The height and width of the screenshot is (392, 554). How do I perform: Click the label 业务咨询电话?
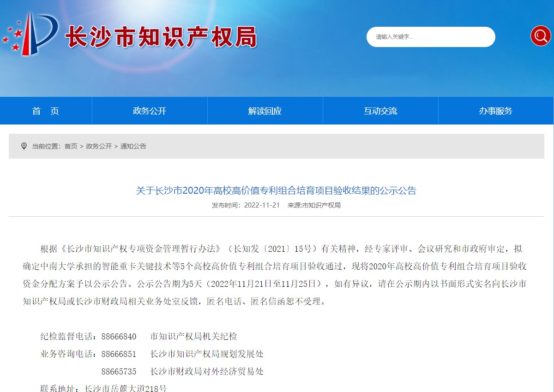68,354
